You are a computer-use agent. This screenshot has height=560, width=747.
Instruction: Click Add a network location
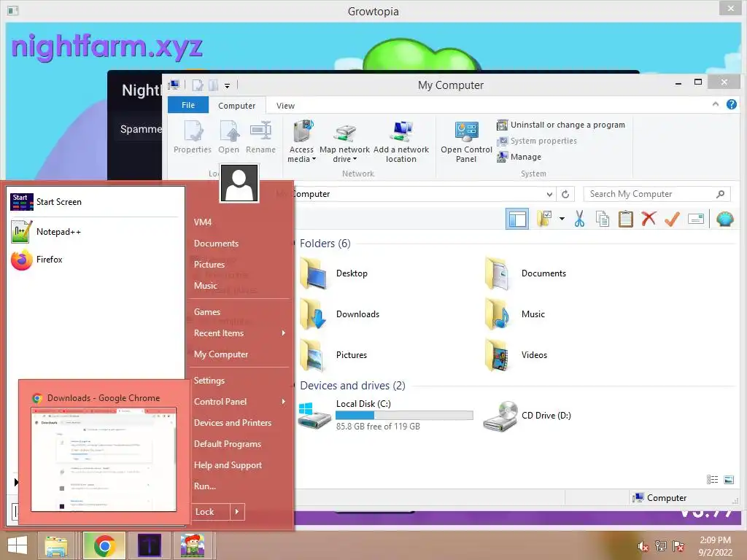click(401, 141)
